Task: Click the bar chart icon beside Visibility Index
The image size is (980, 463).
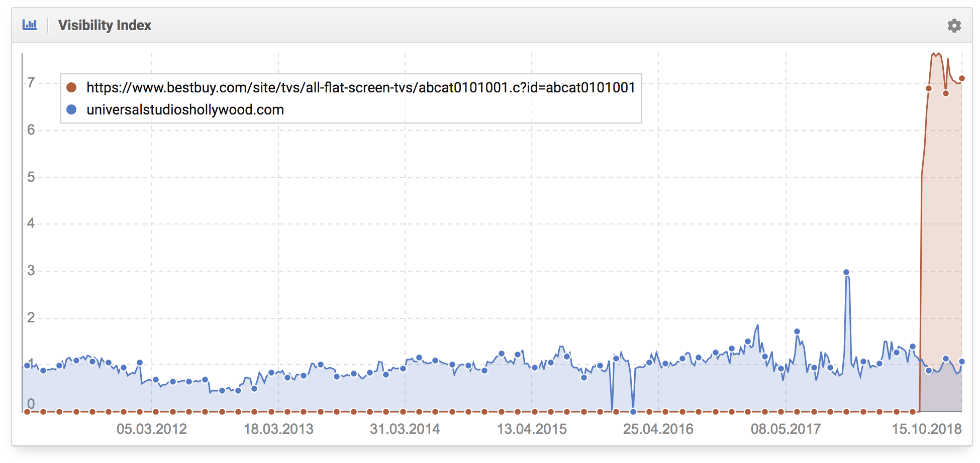Action: click(30, 25)
